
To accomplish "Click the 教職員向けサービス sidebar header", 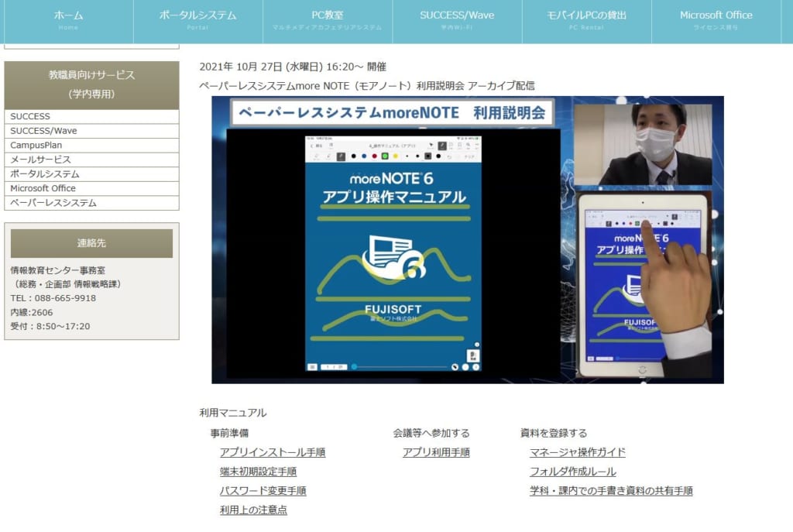I will [91, 85].
